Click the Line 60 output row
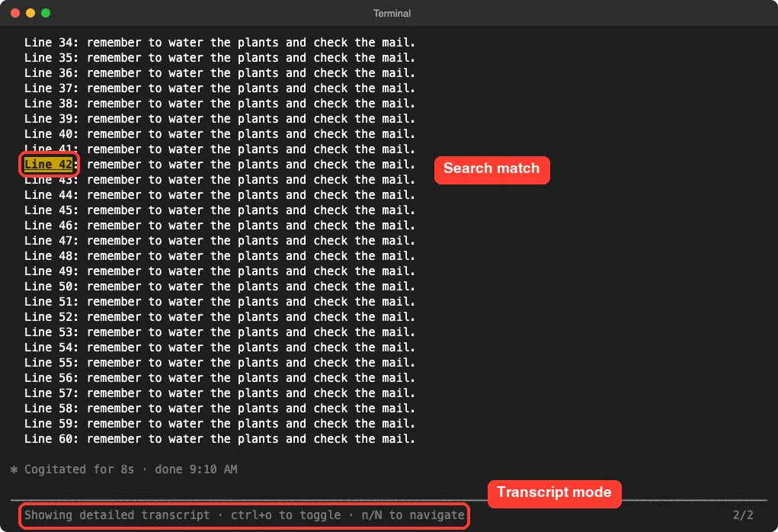778x532 pixels. [x=219, y=439]
